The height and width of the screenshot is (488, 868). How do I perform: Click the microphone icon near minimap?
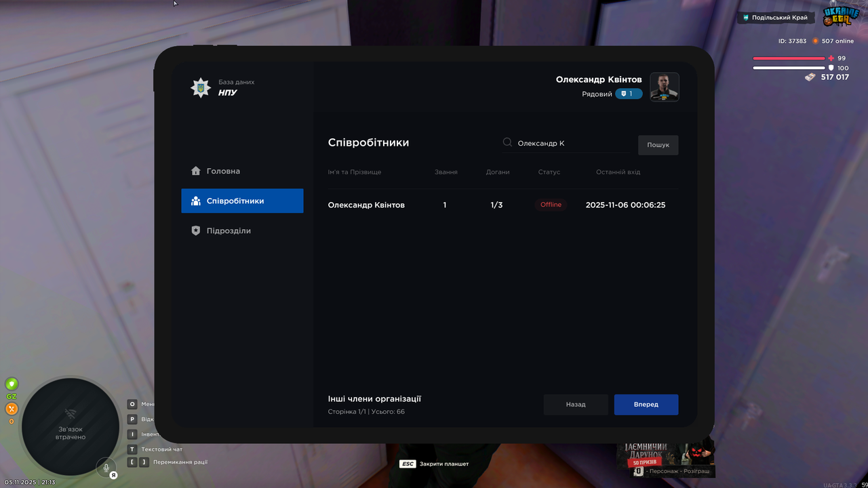coord(106,466)
